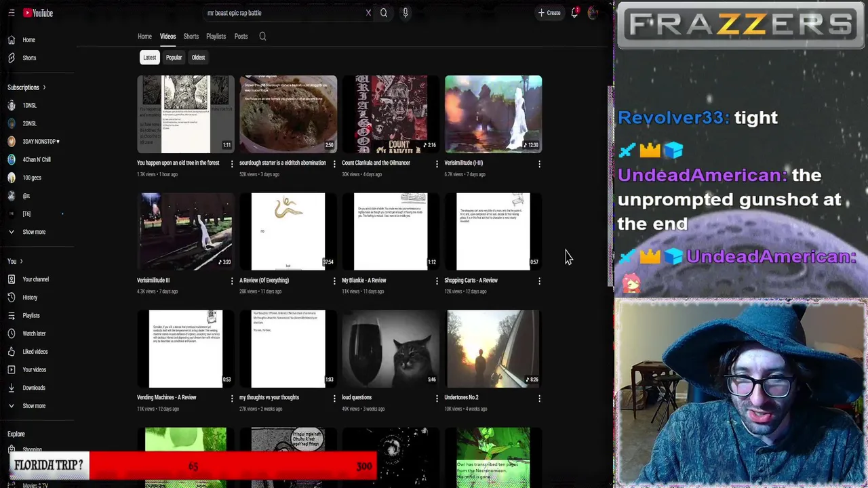
Task: Open 'loud questions' video title
Action: coord(357,398)
